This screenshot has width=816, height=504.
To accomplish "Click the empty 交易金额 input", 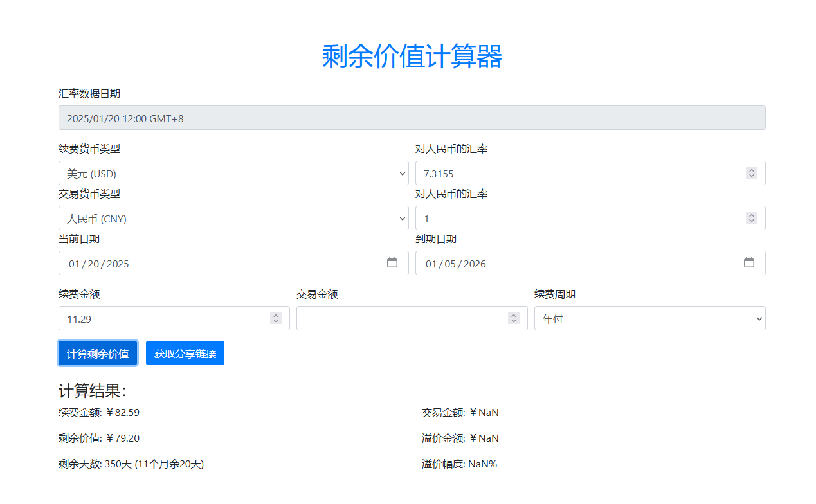I will (x=412, y=318).
